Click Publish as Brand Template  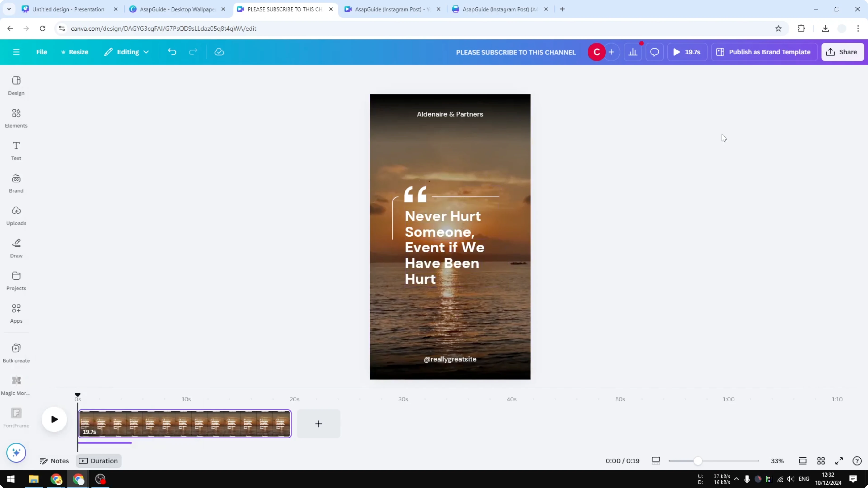[x=764, y=52]
